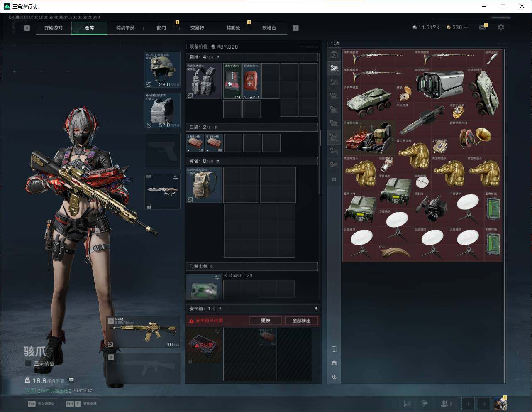Open the player avatar portrait
This screenshot has width=532, height=412.
click(500, 404)
